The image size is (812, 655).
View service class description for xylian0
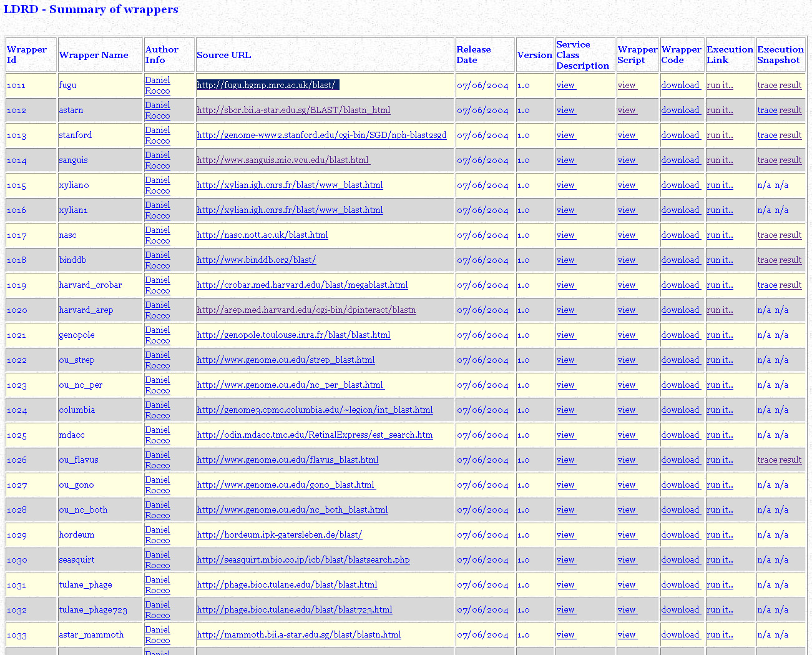click(x=565, y=185)
